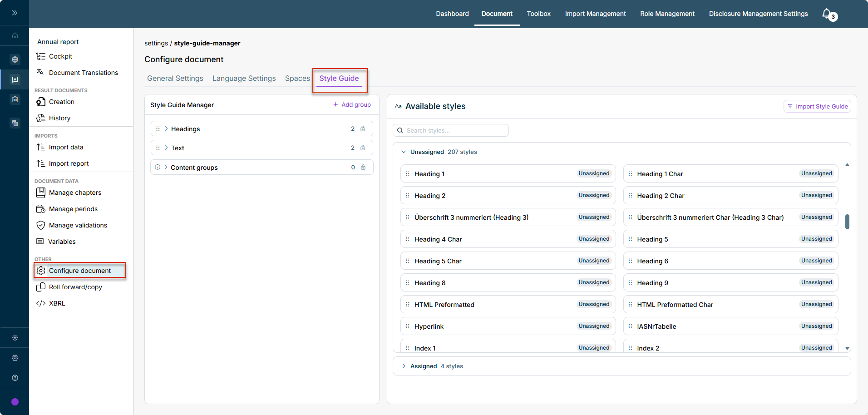Screen dimensions: 868x415
Task: Click the Cockpit icon in sidebar
Action: 41,56
